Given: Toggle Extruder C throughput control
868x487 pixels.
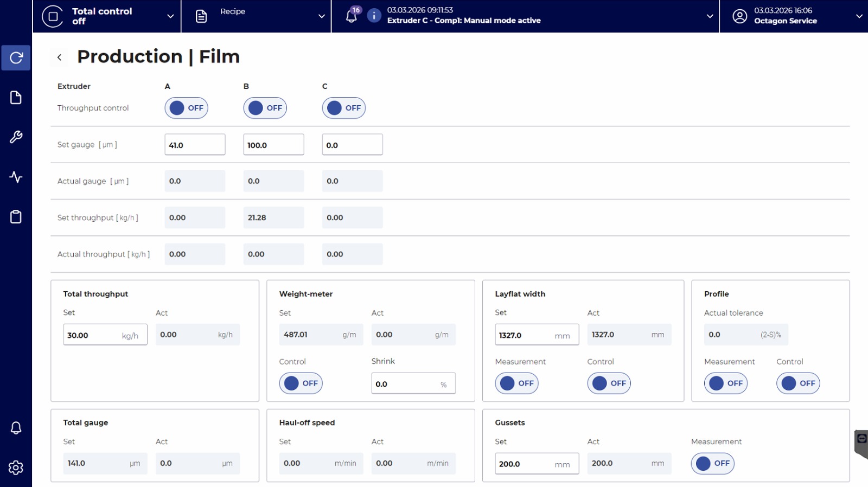Looking at the screenshot, I should pyautogui.click(x=344, y=108).
